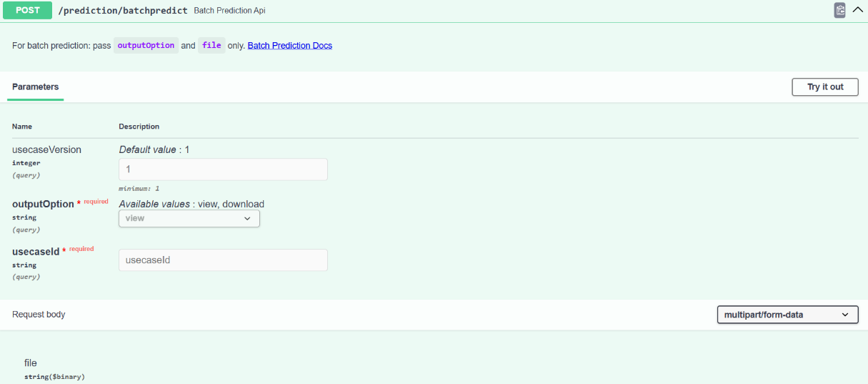Click the Description column header

pos(139,126)
